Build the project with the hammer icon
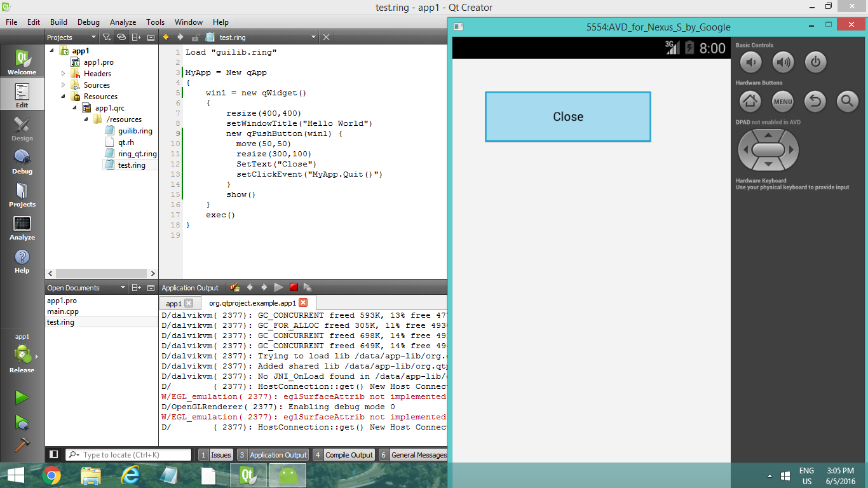The width and height of the screenshot is (868, 488). pos(22,445)
